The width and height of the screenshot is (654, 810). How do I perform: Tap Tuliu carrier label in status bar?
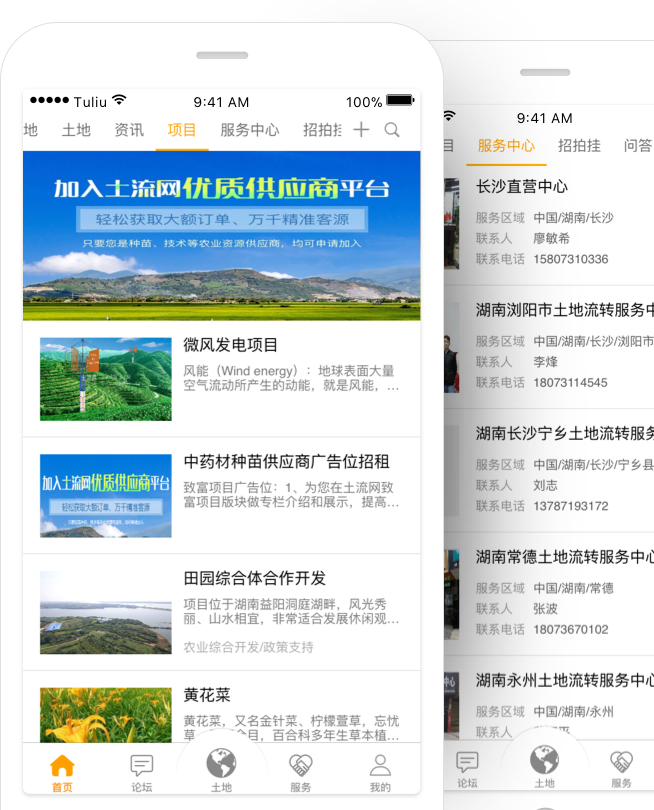90,102
